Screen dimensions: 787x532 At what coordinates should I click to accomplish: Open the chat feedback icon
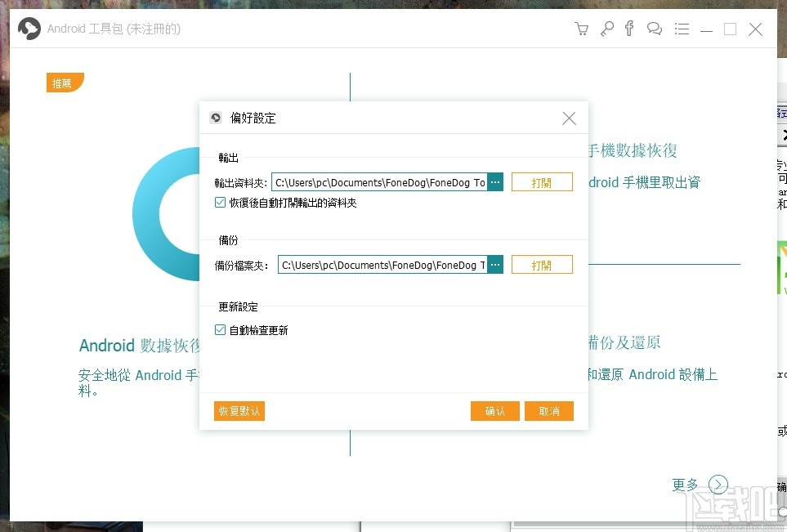[x=655, y=29]
